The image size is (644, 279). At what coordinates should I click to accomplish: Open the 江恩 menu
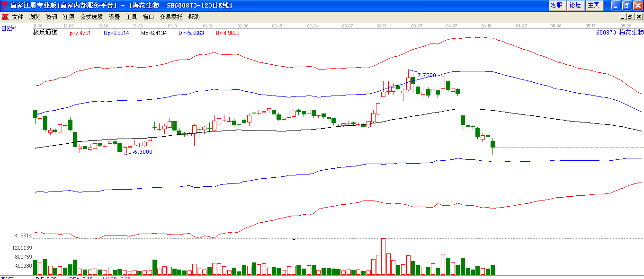(x=69, y=17)
